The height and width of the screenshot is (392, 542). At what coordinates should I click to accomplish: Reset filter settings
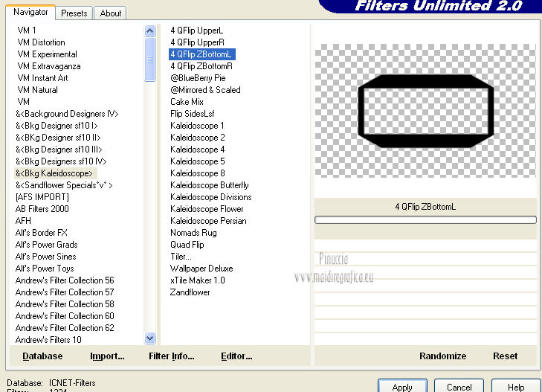point(505,356)
